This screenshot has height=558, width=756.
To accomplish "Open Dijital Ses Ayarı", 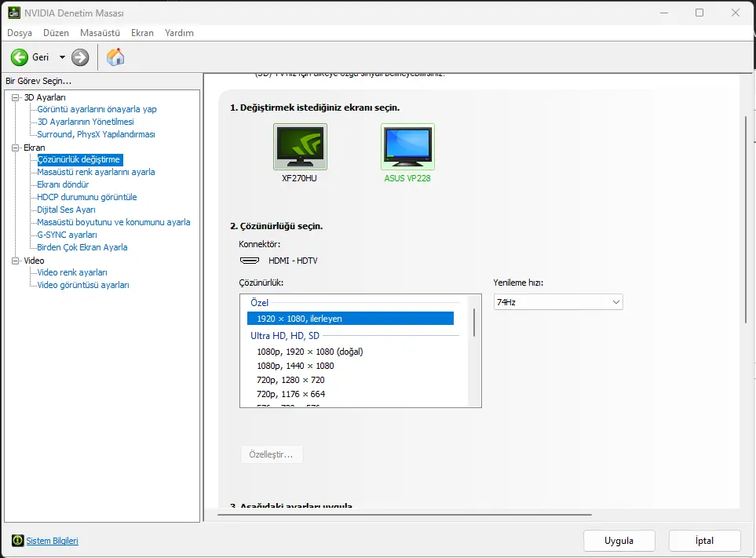I will point(66,210).
